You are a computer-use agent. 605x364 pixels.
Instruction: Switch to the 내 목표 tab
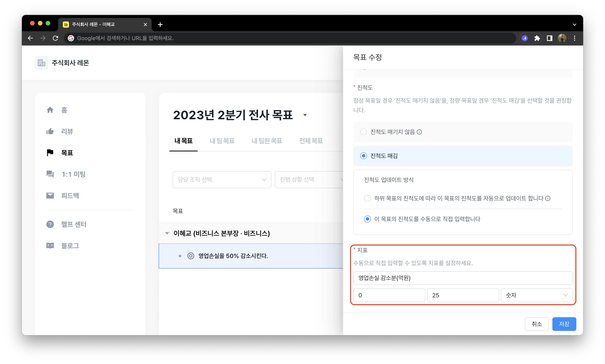pos(184,141)
